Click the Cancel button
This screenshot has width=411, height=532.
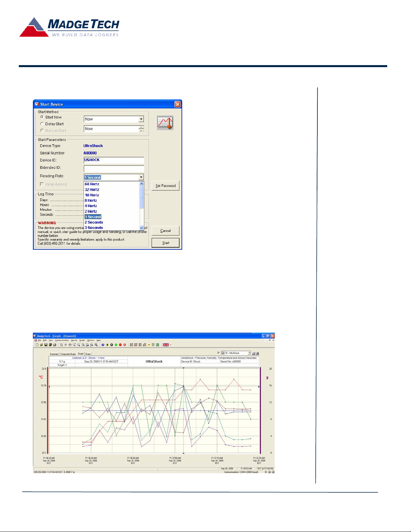[x=165, y=231]
